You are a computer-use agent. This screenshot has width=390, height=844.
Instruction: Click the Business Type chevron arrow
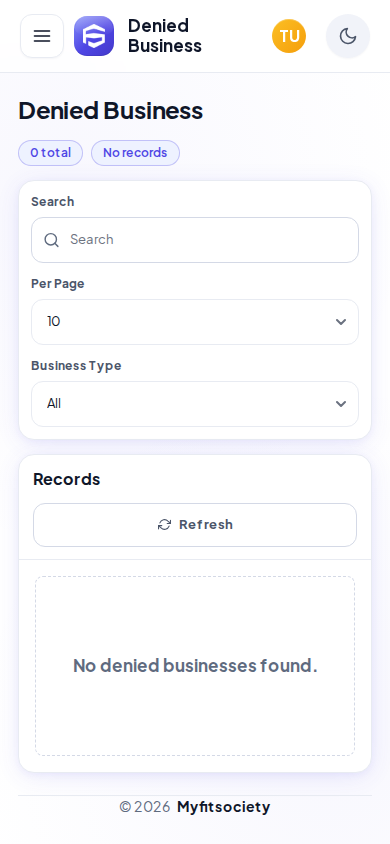[341, 404]
